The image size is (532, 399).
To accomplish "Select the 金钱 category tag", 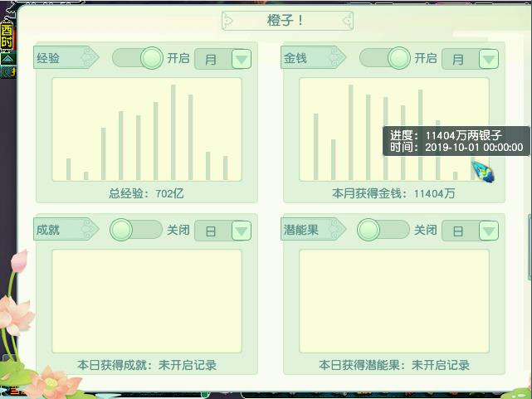I will pyautogui.click(x=313, y=57).
